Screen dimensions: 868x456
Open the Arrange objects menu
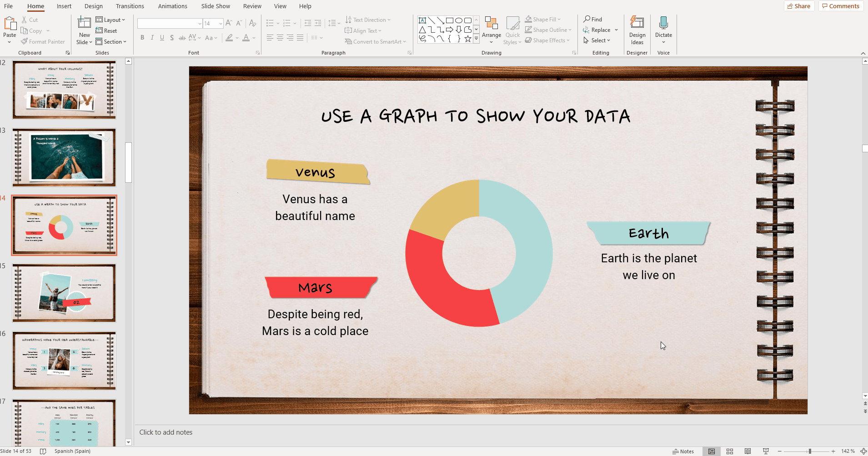[491, 30]
